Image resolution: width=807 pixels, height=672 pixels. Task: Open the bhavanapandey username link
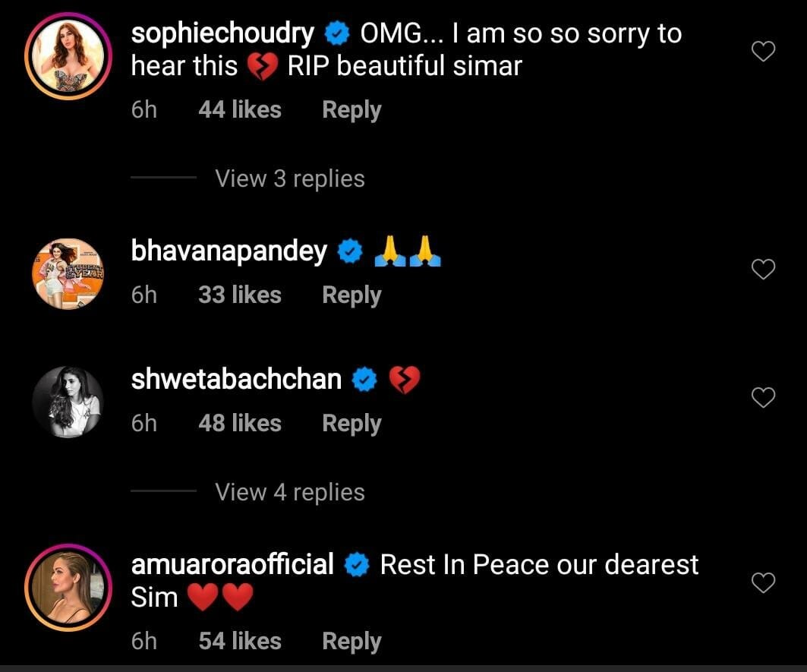click(229, 251)
